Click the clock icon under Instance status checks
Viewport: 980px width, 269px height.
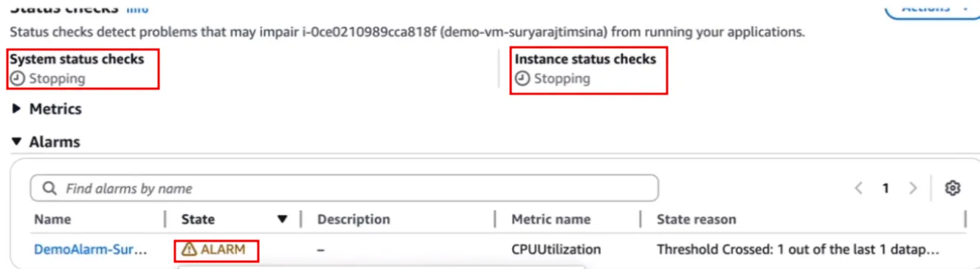pos(522,78)
